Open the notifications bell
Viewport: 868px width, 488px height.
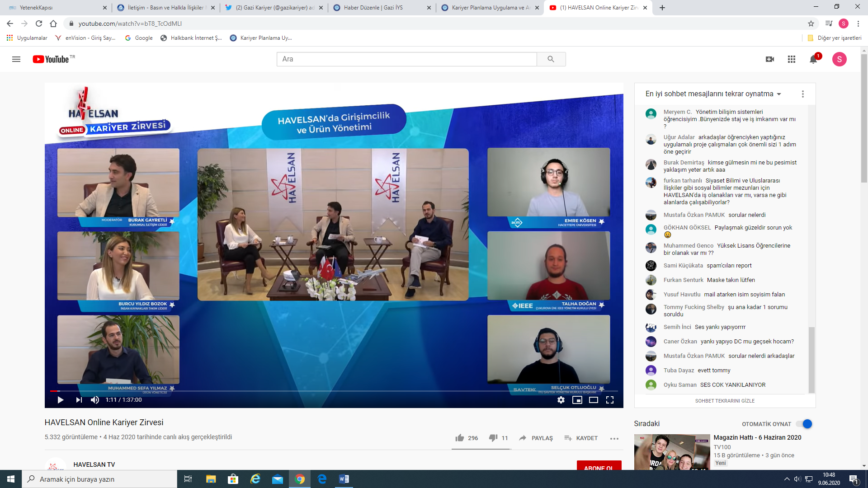pos(813,59)
